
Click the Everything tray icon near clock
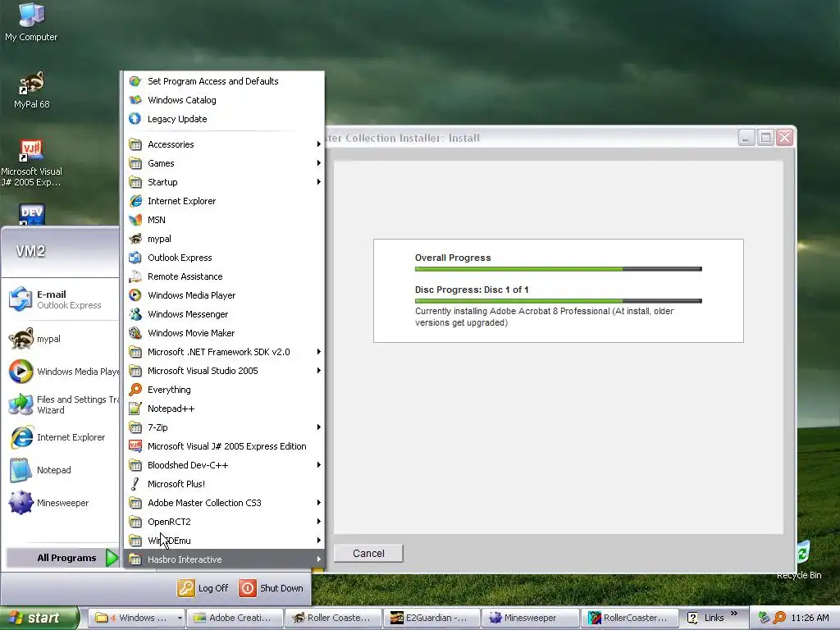pyautogui.click(x=779, y=618)
